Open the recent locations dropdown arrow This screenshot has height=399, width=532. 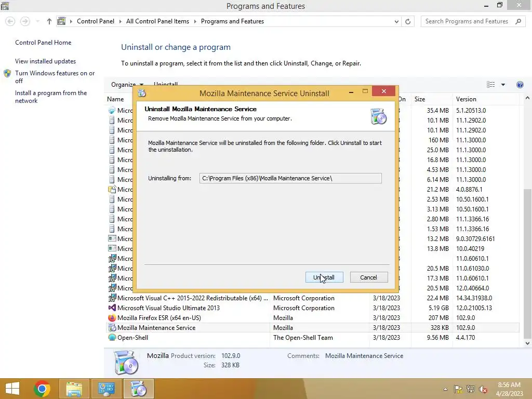point(37,21)
